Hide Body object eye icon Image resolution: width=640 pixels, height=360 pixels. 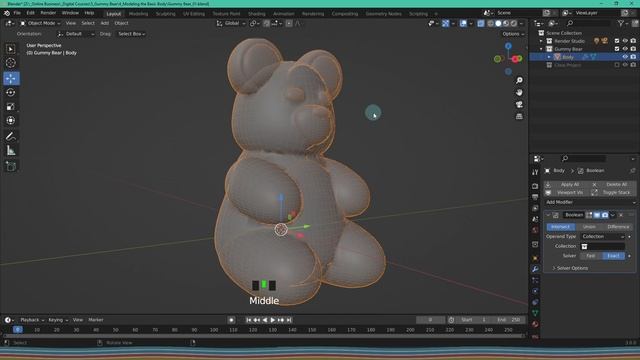click(625, 57)
